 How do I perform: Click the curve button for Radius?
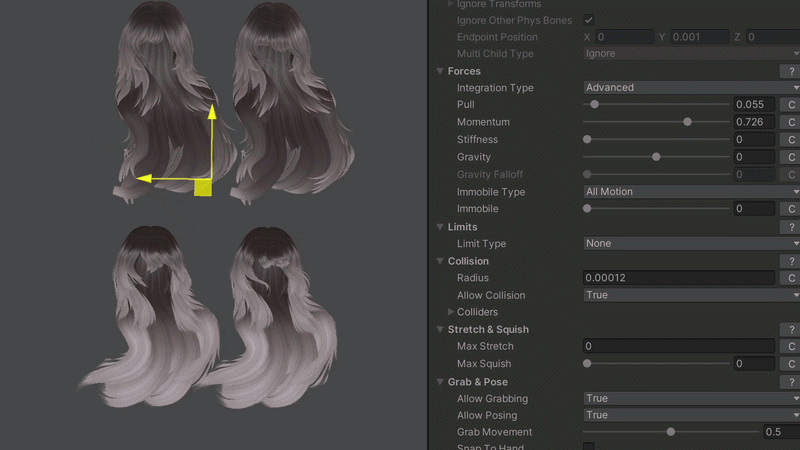(x=790, y=278)
